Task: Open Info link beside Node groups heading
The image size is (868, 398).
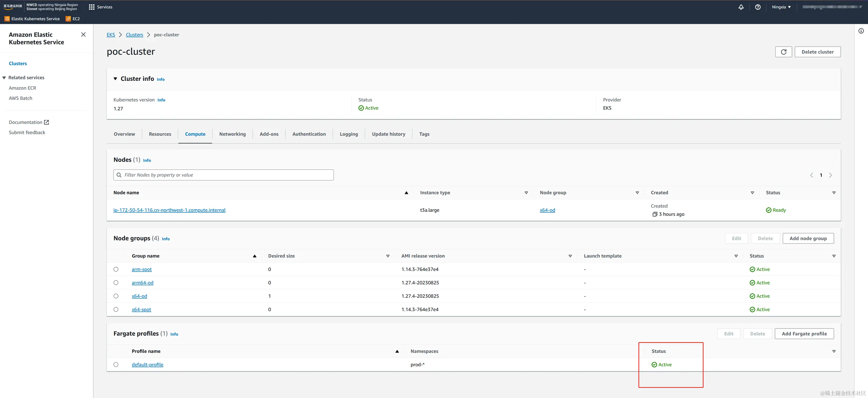Action: [166, 239]
